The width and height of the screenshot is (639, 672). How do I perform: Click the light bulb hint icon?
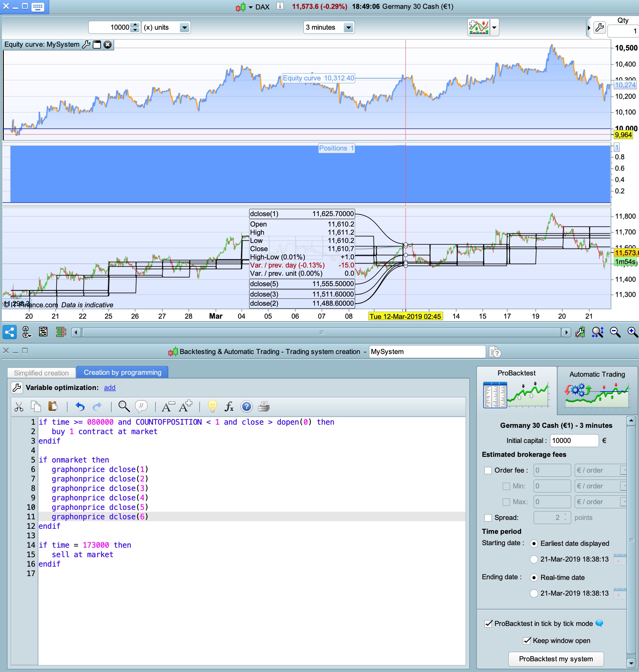[212, 406]
